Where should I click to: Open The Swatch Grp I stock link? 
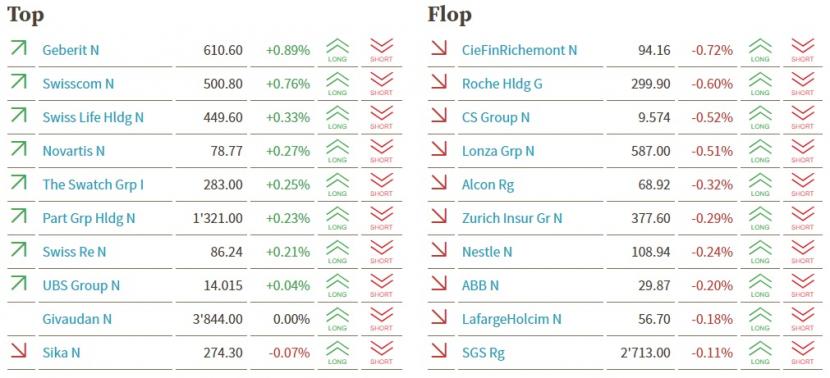pos(93,185)
